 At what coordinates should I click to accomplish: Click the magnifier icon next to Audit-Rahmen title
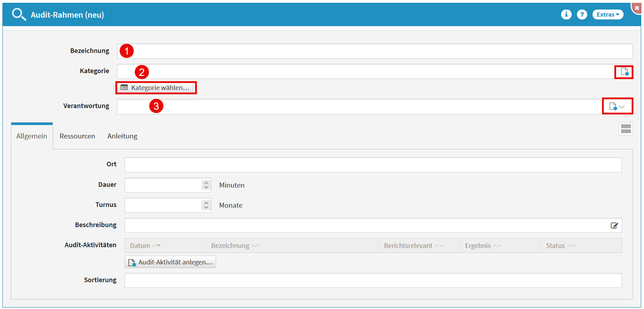pos(19,14)
